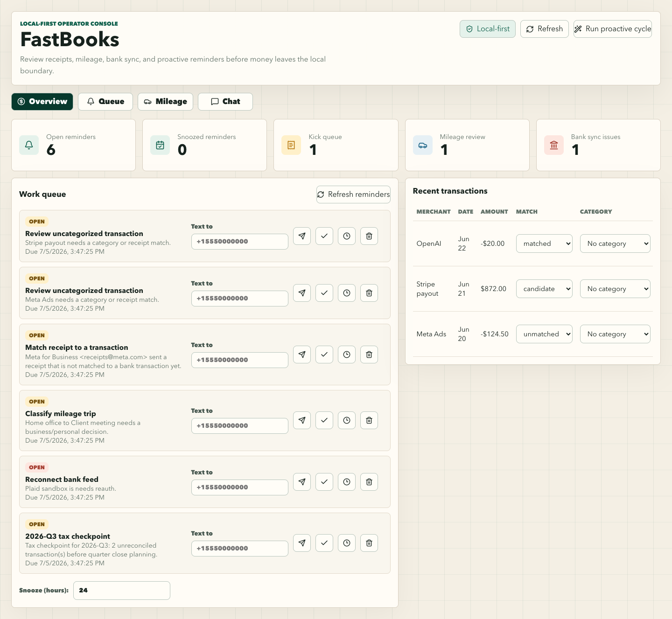Switch to the Queue tab

tap(105, 102)
